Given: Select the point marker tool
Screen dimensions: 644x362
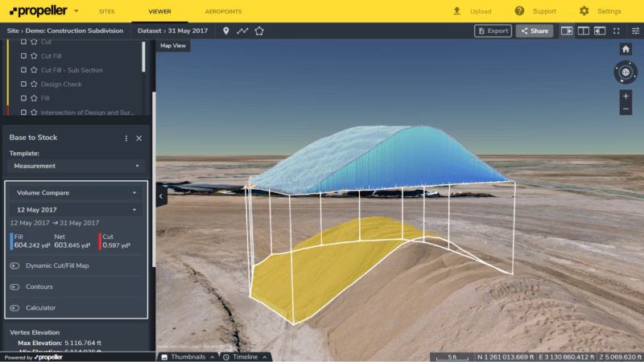Looking at the screenshot, I should point(226,31).
